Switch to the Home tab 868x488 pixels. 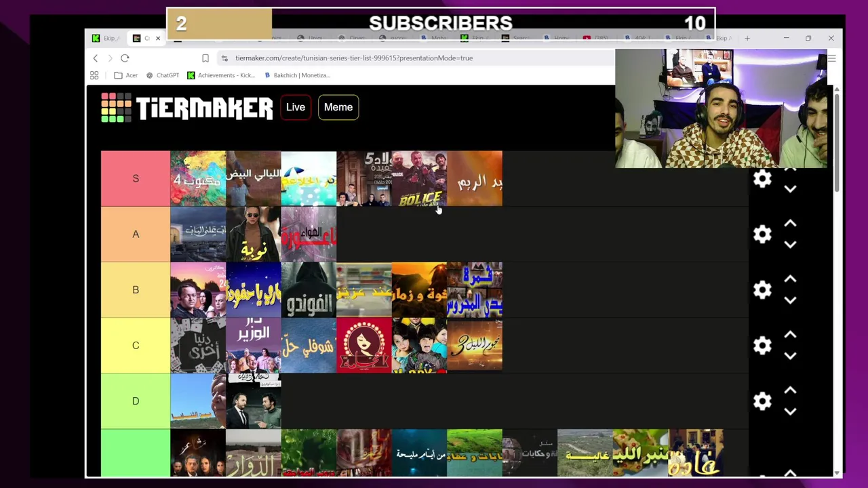click(557, 38)
